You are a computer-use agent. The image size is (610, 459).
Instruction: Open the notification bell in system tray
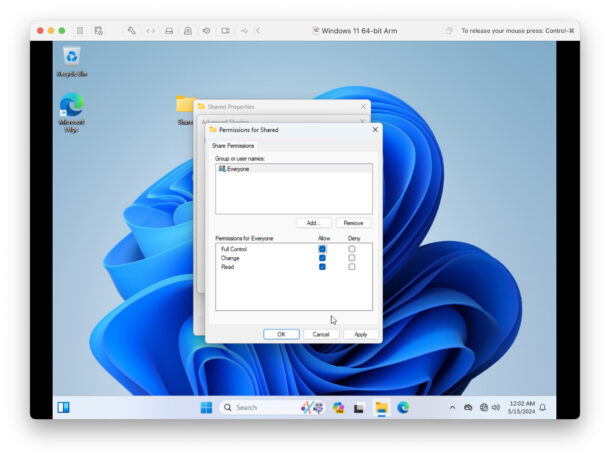pyautogui.click(x=543, y=407)
